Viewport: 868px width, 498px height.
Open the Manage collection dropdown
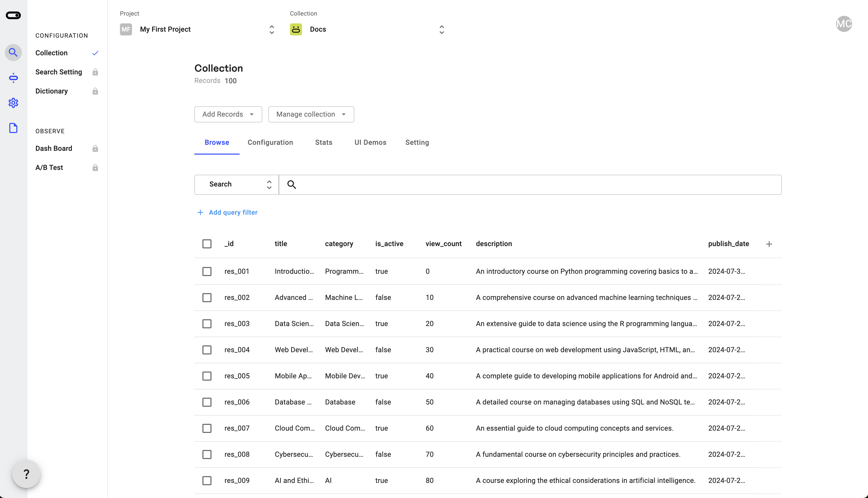pos(311,114)
